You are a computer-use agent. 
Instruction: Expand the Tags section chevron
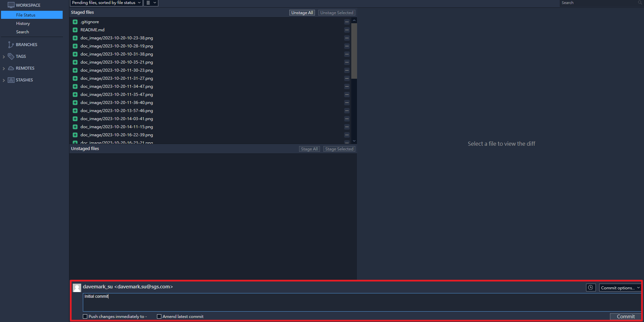(x=4, y=57)
